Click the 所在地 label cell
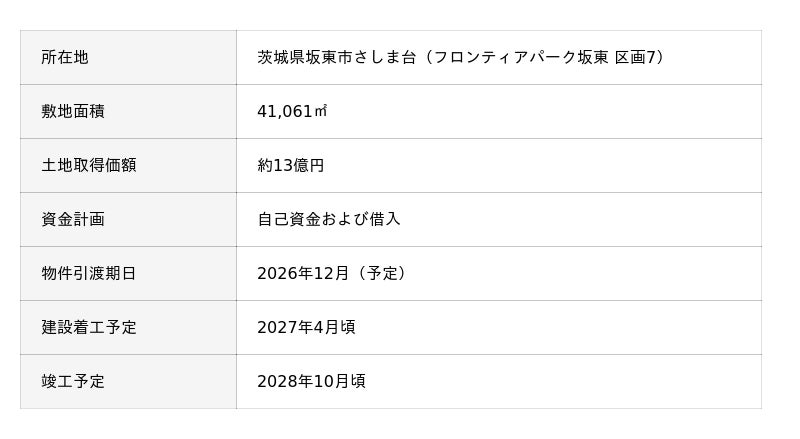The height and width of the screenshot is (439, 800). 65,58
